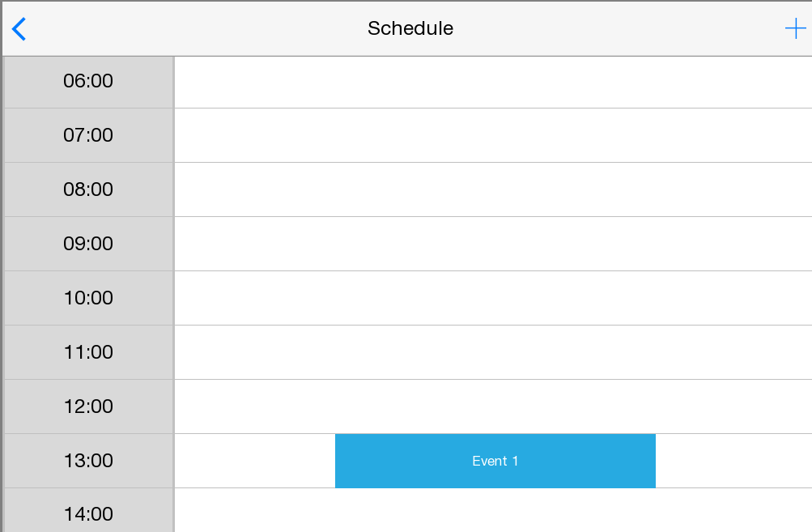Select the 09:00 time label

88,244
